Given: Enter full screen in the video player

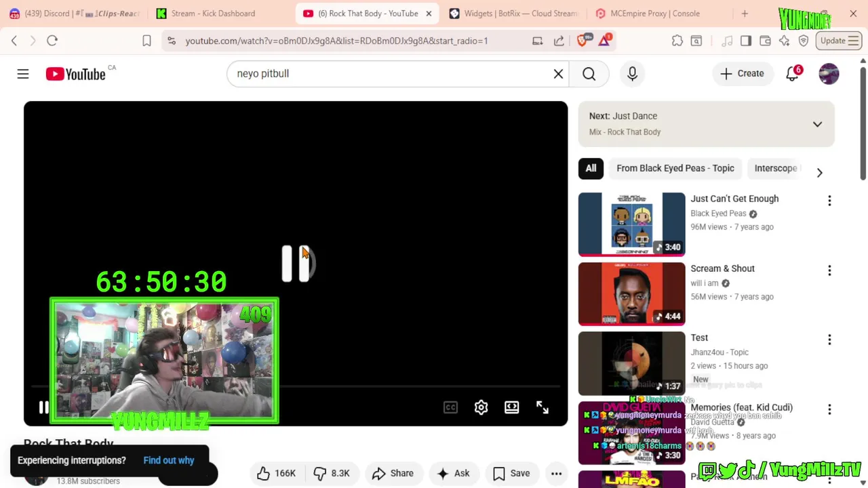Looking at the screenshot, I should click(542, 407).
